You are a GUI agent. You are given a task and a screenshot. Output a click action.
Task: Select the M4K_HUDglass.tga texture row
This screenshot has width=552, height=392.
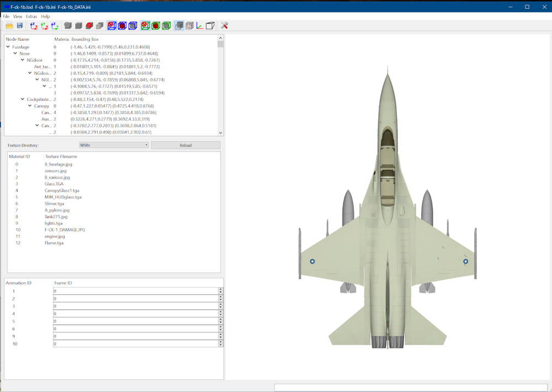click(x=114, y=197)
